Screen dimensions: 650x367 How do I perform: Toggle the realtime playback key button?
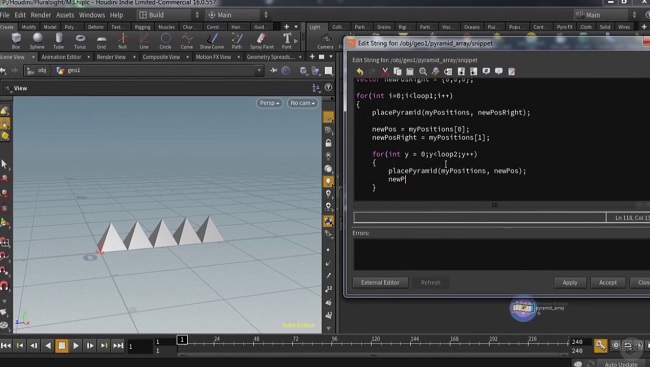coord(600,345)
